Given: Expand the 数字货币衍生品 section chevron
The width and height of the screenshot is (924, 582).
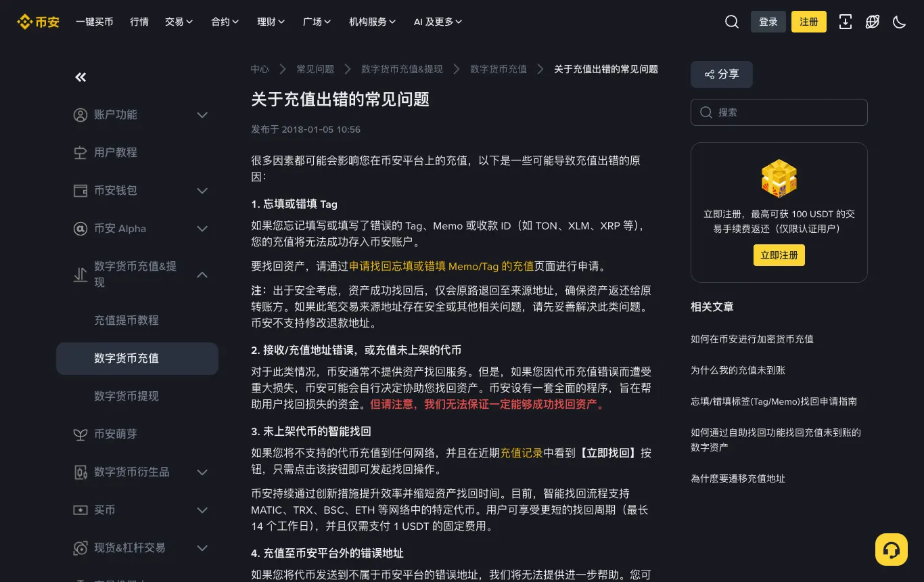Looking at the screenshot, I should [x=202, y=472].
